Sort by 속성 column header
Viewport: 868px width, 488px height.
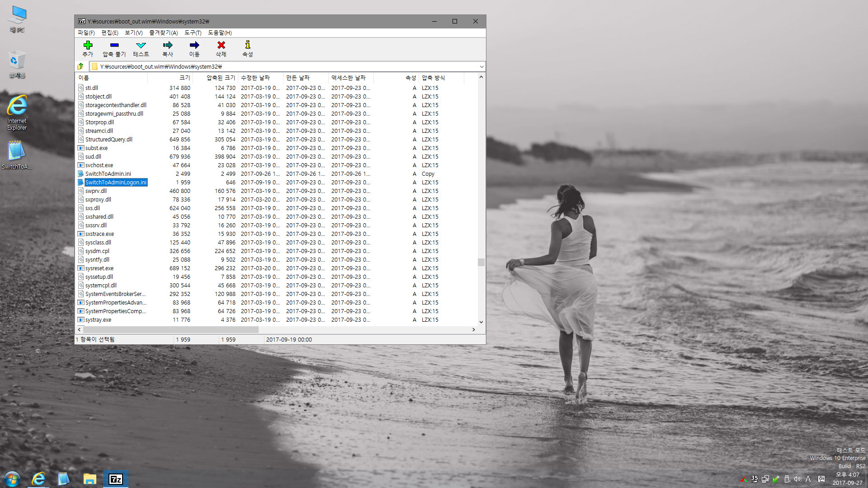point(396,78)
